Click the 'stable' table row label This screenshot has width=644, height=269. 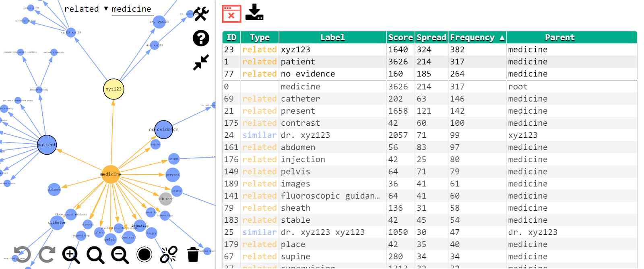295,220
